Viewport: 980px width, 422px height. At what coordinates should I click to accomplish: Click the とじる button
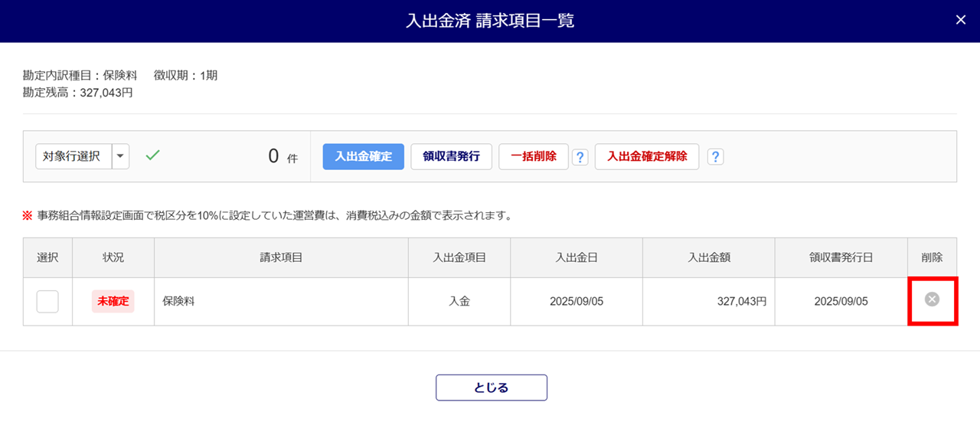[x=492, y=388]
